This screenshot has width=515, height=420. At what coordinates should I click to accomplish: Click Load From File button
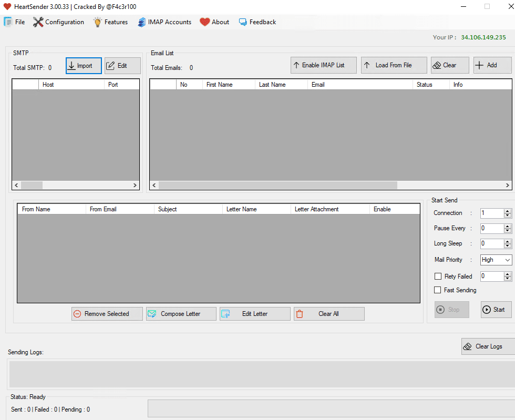pos(394,65)
